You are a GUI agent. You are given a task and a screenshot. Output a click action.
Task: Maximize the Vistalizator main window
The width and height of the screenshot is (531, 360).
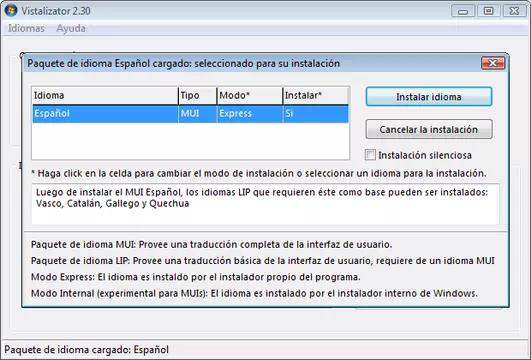point(488,11)
